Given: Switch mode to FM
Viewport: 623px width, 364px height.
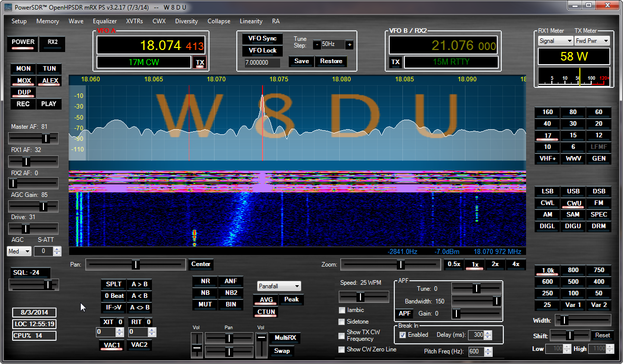Looking at the screenshot, I should click(x=599, y=203).
